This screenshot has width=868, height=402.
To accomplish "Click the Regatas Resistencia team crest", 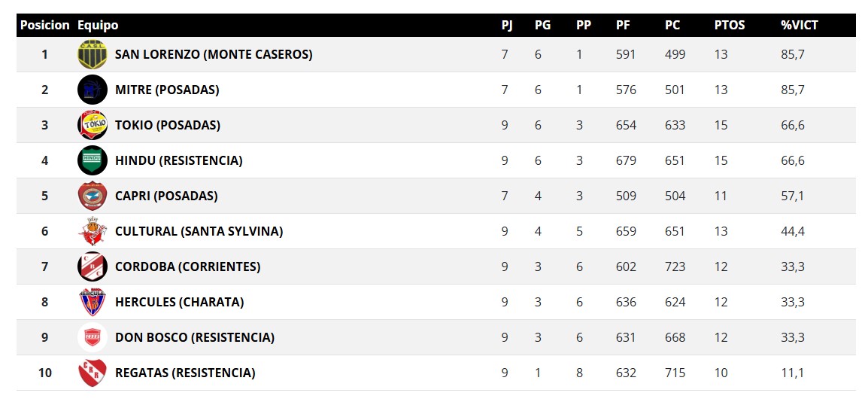I will pyautogui.click(x=92, y=373).
